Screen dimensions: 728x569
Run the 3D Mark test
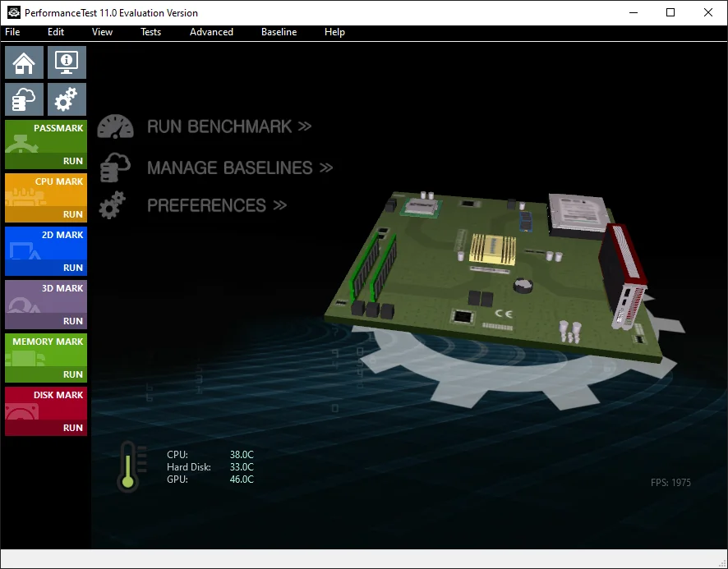[46, 321]
